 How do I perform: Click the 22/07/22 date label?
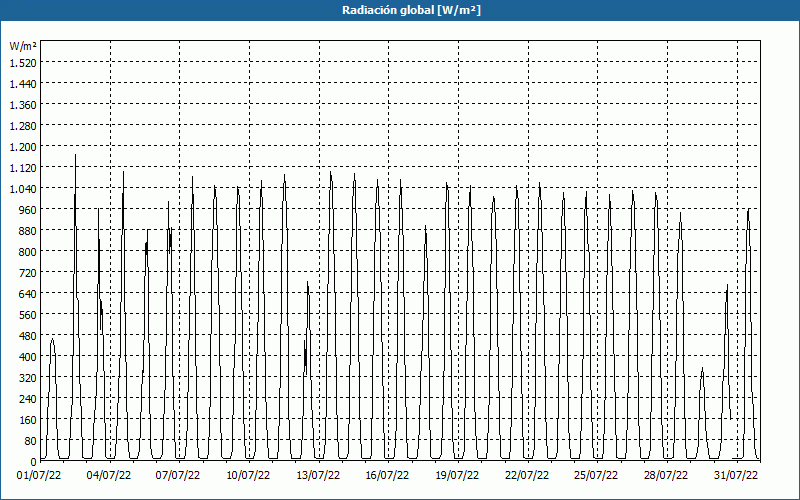pos(527,476)
